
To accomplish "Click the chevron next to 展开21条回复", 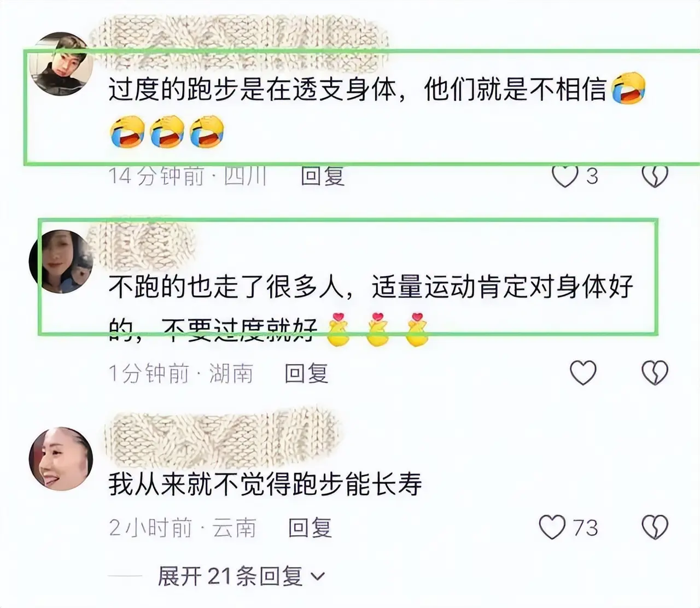I will (317, 577).
